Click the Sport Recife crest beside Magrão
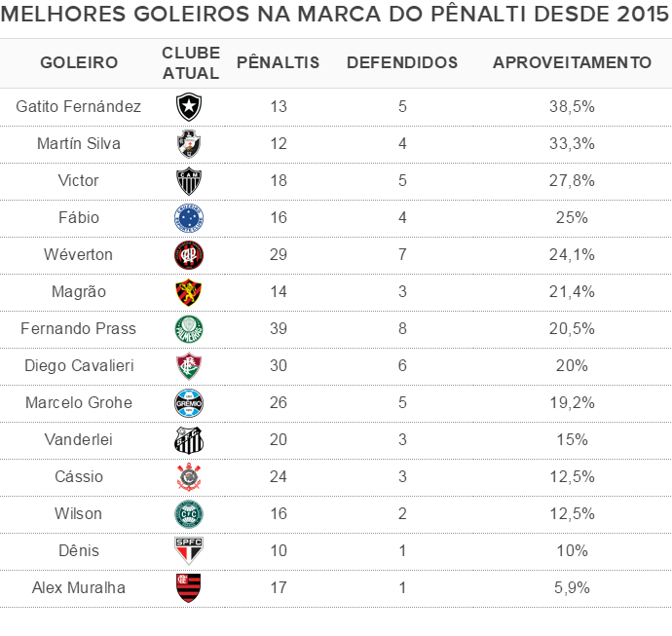 [188, 292]
